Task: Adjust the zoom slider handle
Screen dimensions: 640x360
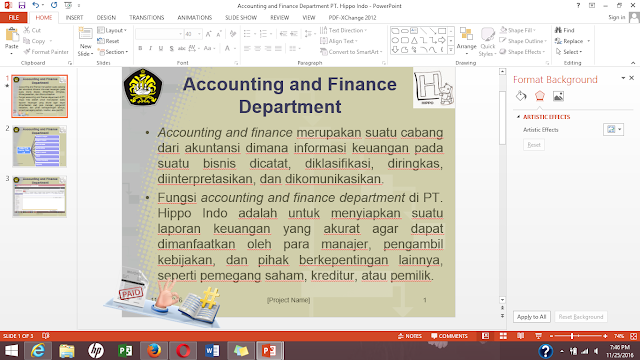Action: pyautogui.click(x=572, y=336)
